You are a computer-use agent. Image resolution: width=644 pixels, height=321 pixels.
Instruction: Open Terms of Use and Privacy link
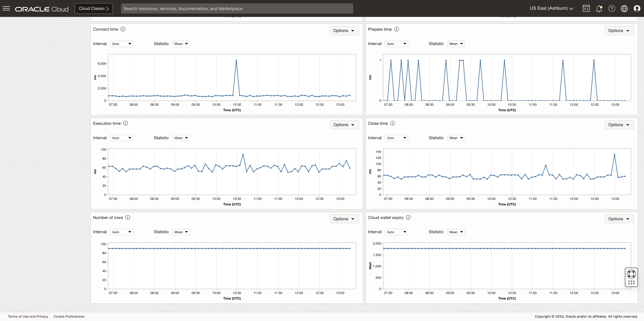28,316
